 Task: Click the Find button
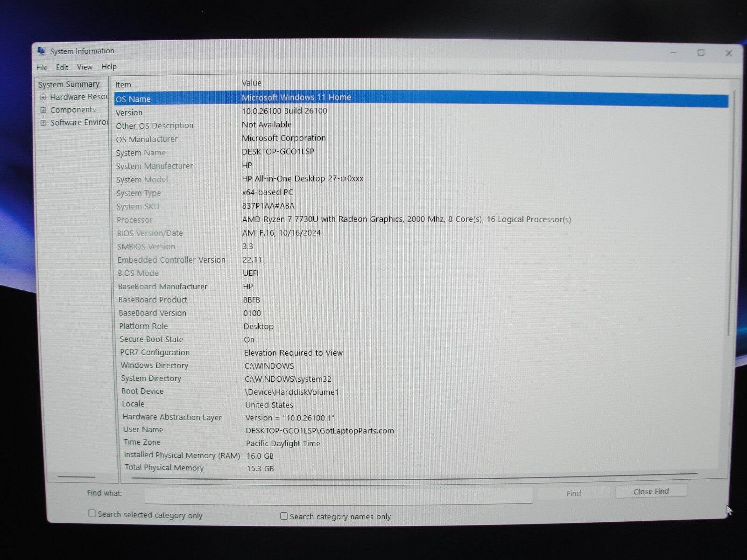pyautogui.click(x=573, y=493)
